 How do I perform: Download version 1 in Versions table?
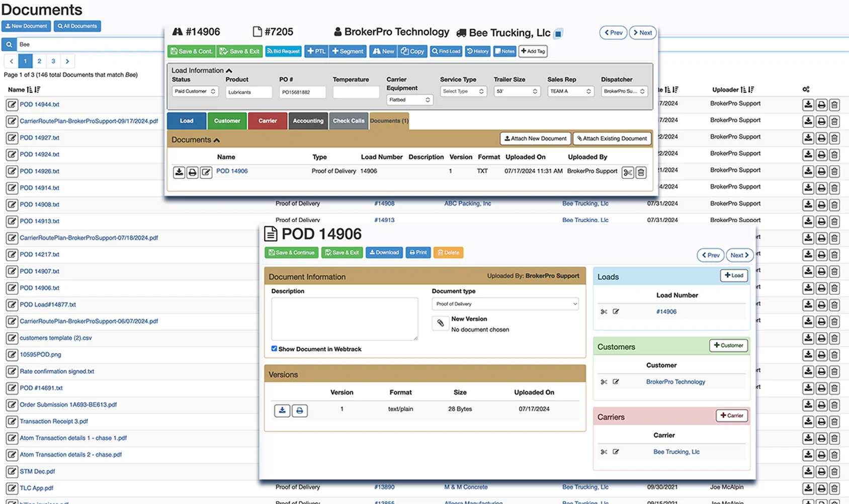click(282, 411)
